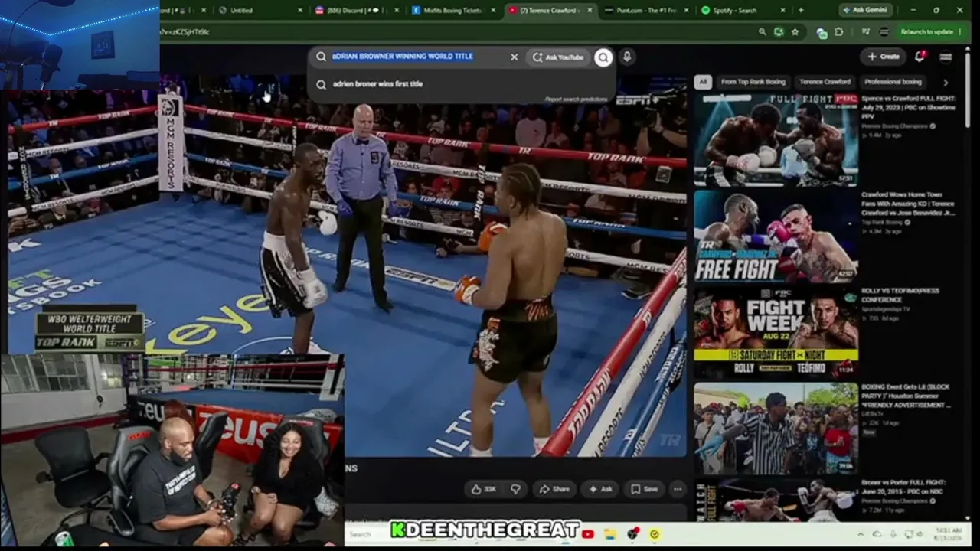This screenshot has width=980, height=551.
Task: Open browser extensions puzzle icon
Action: click(839, 32)
